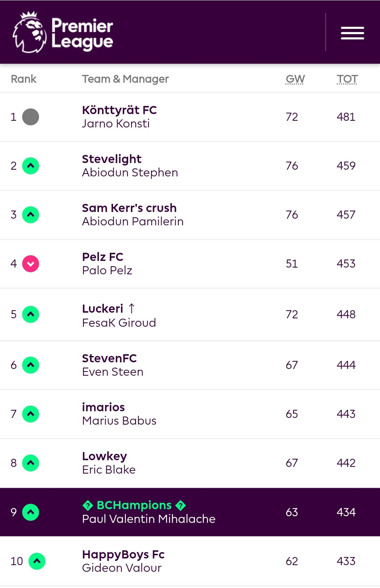Click the diamond badge right of BCHampions

(x=180, y=506)
